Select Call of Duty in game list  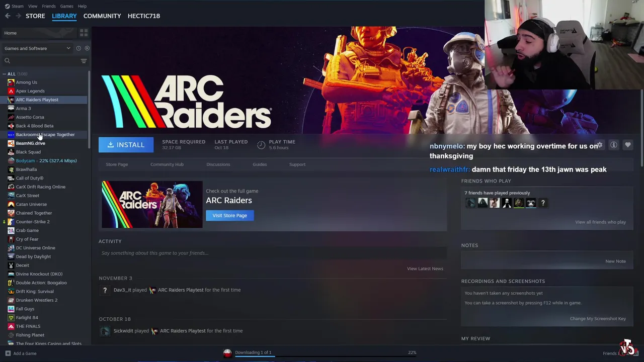click(x=29, y=178)
